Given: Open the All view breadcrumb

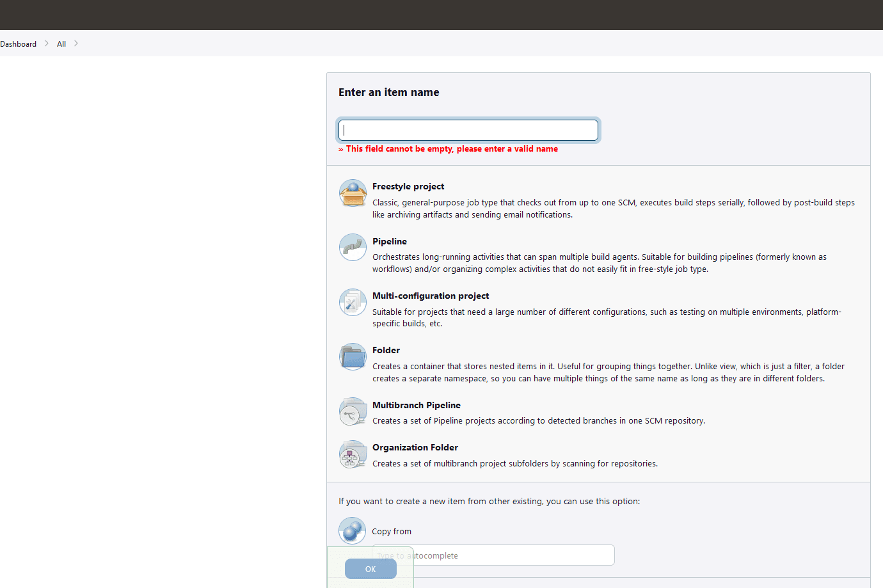Looking at the screenshot, I should coord(61,44).
